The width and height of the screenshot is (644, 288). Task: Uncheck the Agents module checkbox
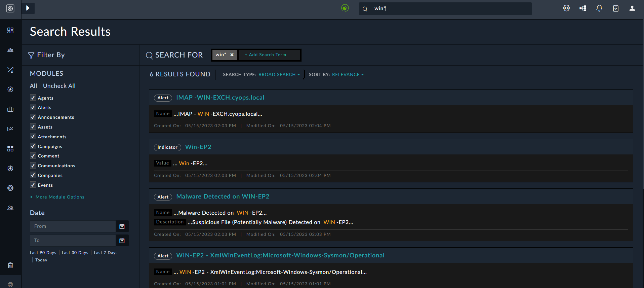point(33,98)
